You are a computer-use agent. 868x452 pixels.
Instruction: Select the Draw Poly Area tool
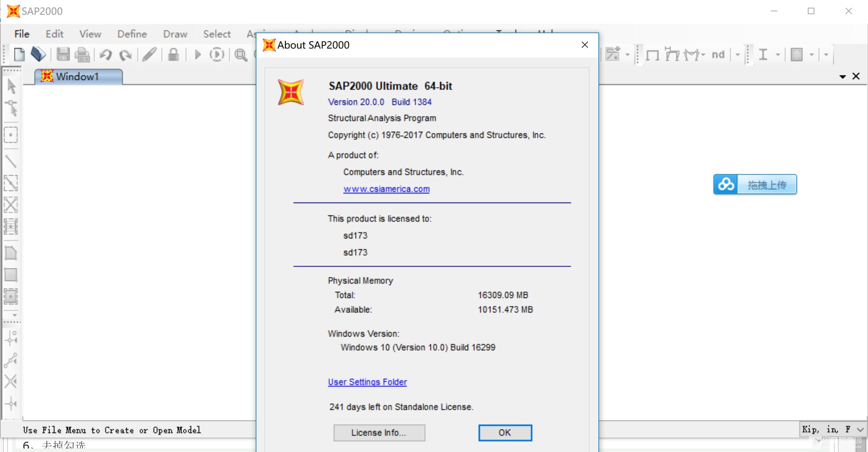pos(11,253)
